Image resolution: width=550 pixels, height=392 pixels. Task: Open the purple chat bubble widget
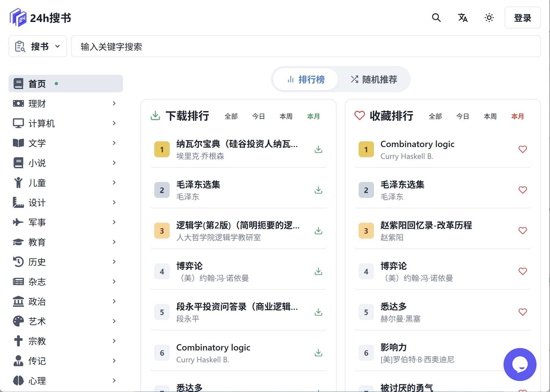coord(520,365)
